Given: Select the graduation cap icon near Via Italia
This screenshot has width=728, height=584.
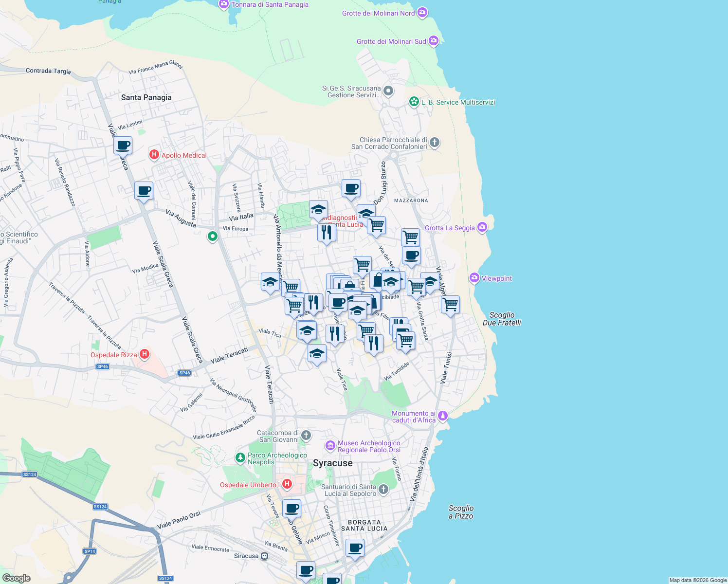Looking at the screenshot, I should (x=318, y=210).
